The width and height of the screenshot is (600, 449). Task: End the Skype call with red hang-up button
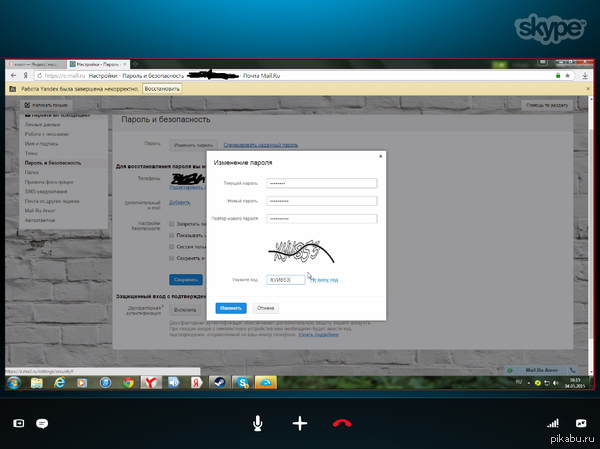click(342, 423)
